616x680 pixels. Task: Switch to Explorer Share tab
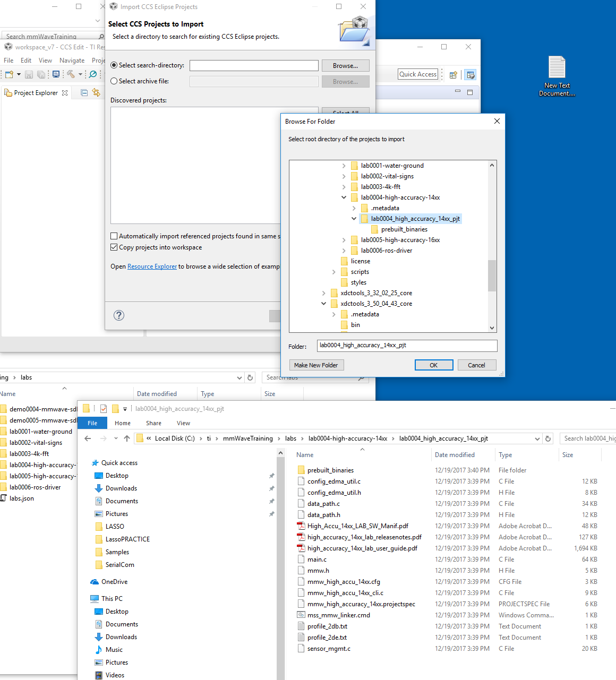(153, 423)
